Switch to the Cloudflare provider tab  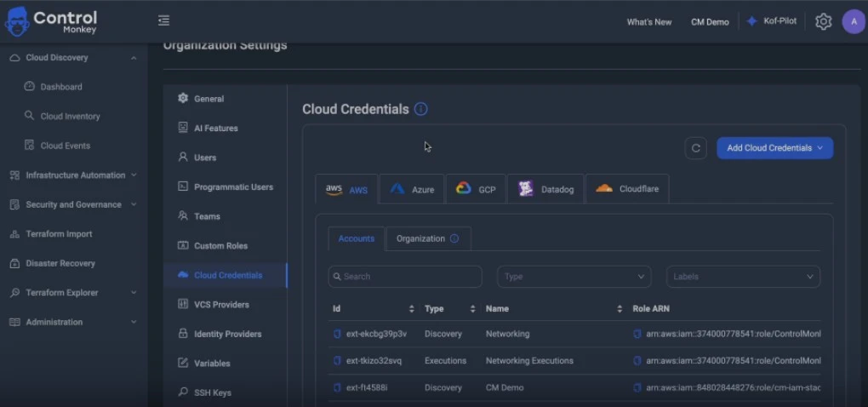(627, 189)
